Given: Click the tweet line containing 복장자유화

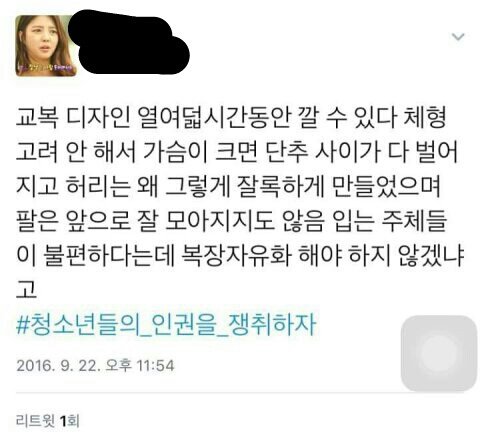Looking at the screenshot, I should click(x=240, y=255).
